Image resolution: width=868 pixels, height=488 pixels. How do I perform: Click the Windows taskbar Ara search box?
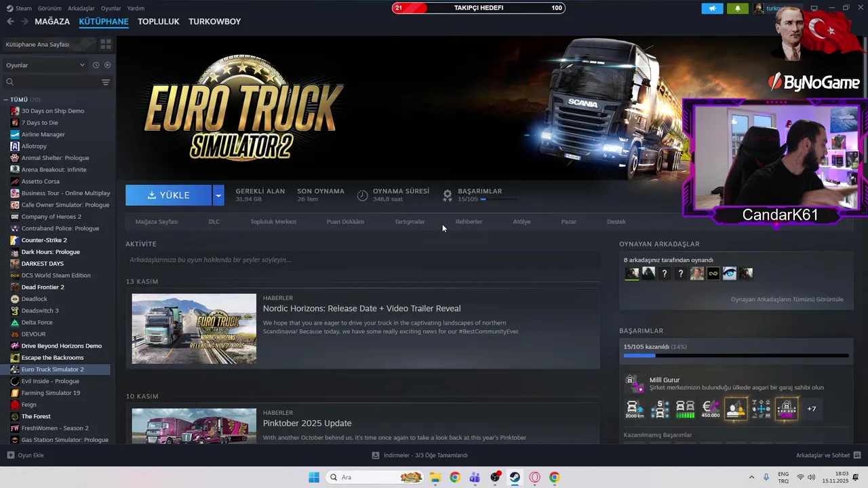[375, 477]
